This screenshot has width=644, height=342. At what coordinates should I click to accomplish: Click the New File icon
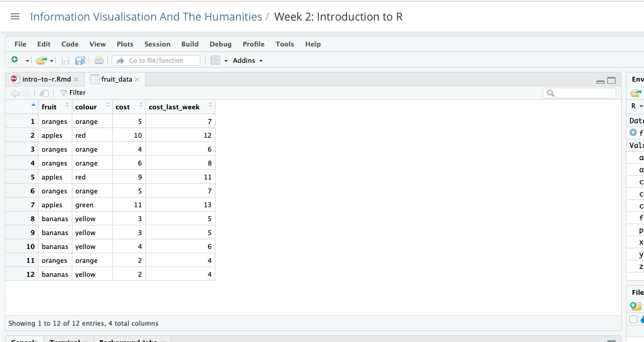tap(14, 60)
